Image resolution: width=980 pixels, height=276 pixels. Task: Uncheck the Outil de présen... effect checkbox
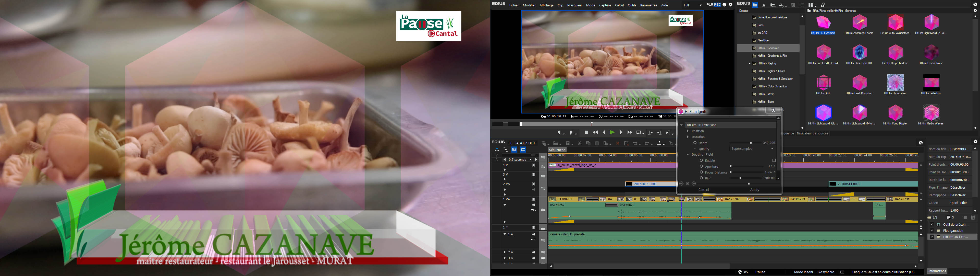point(932,225)
